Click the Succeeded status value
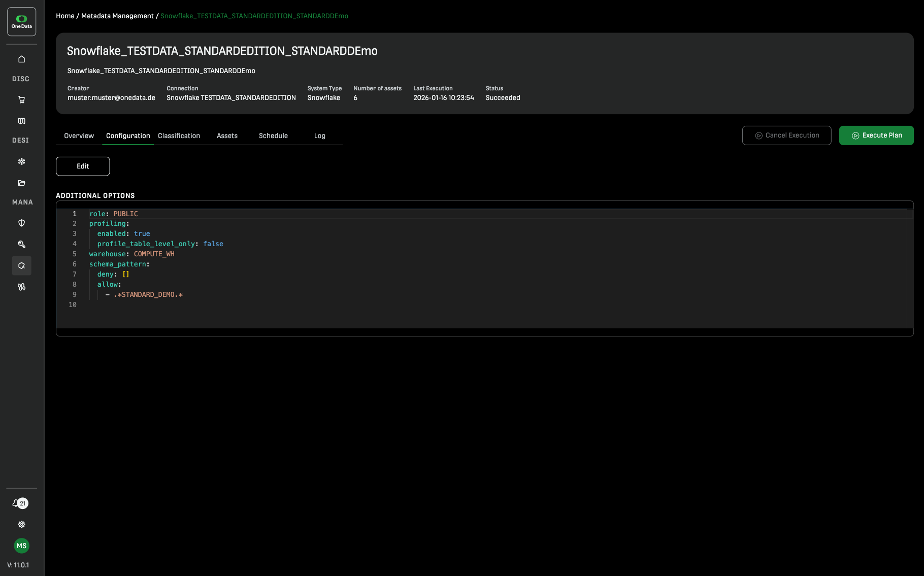Image resolution: width=924 pixels, height=576 pixels. pyautogui.click(x=503, y=98)
